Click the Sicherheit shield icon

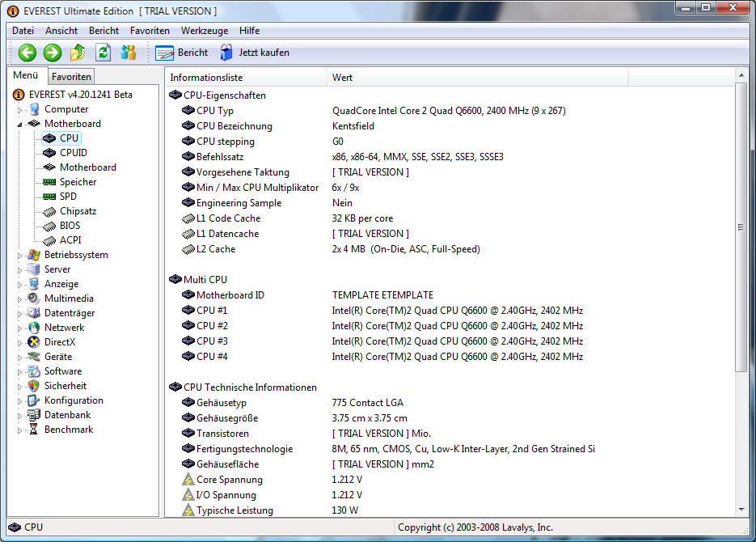[x=34, y=386]
